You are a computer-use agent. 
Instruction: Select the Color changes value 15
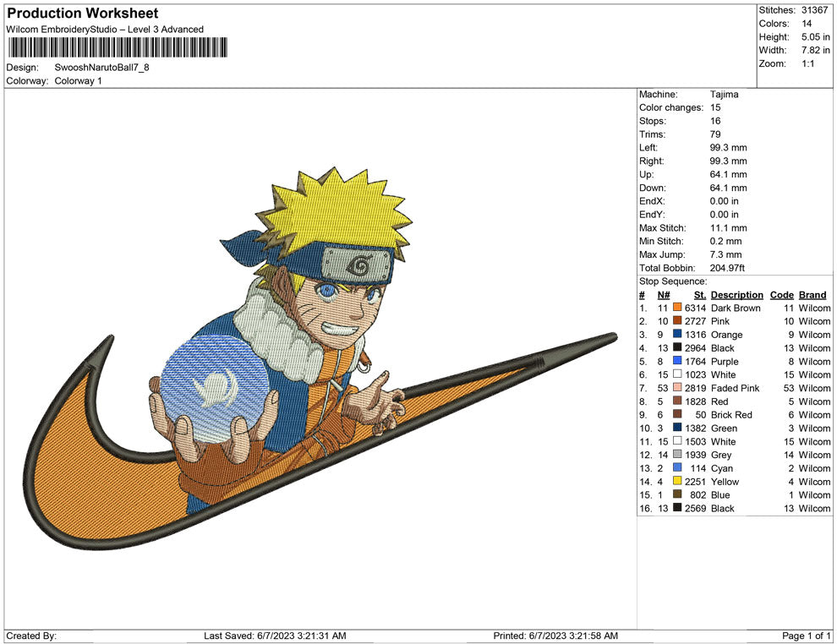tap(714, 108)
